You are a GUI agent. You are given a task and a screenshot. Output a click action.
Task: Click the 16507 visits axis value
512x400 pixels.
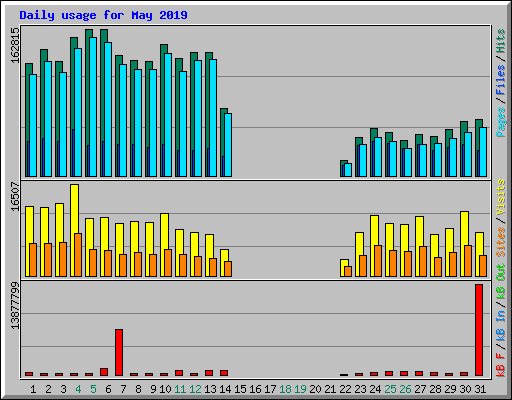[x=15, y=196]
